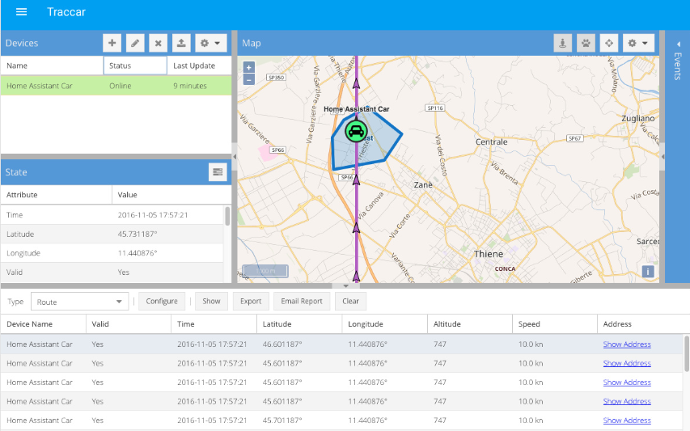Click the map attribution info icon
Viewport: 690px width, 431px height.
coord(648,271)
